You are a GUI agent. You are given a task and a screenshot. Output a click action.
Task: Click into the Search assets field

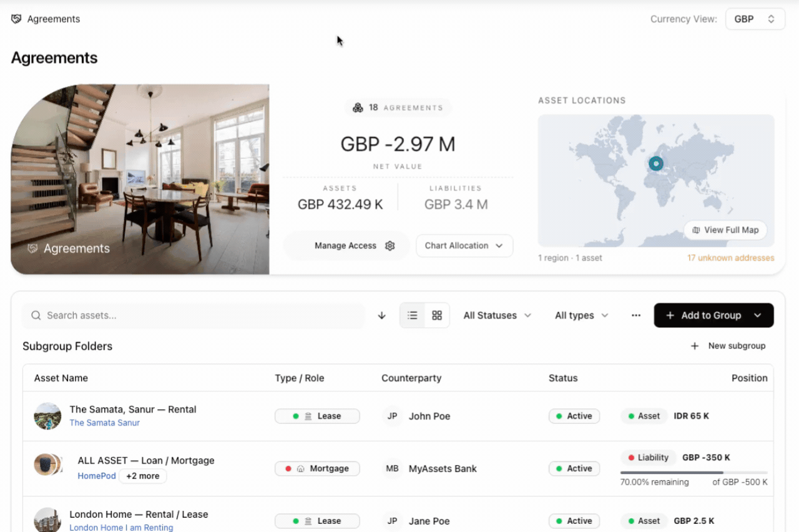[194, 316]
